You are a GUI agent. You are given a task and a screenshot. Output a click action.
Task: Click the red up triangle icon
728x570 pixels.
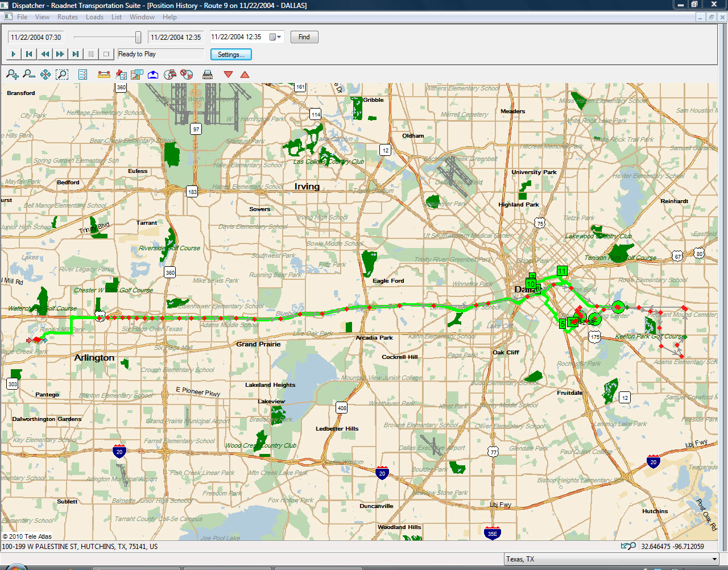(245, 75)
